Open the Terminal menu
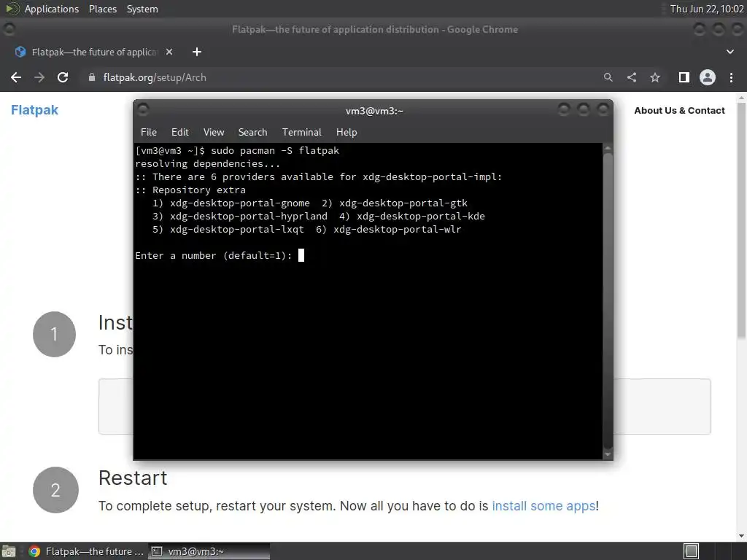 pos(301,133)
